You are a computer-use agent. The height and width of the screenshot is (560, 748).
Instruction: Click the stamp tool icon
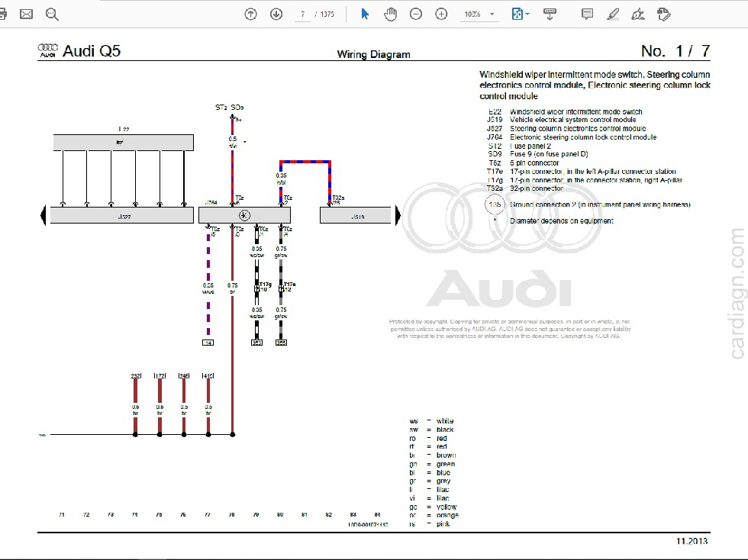663,14
